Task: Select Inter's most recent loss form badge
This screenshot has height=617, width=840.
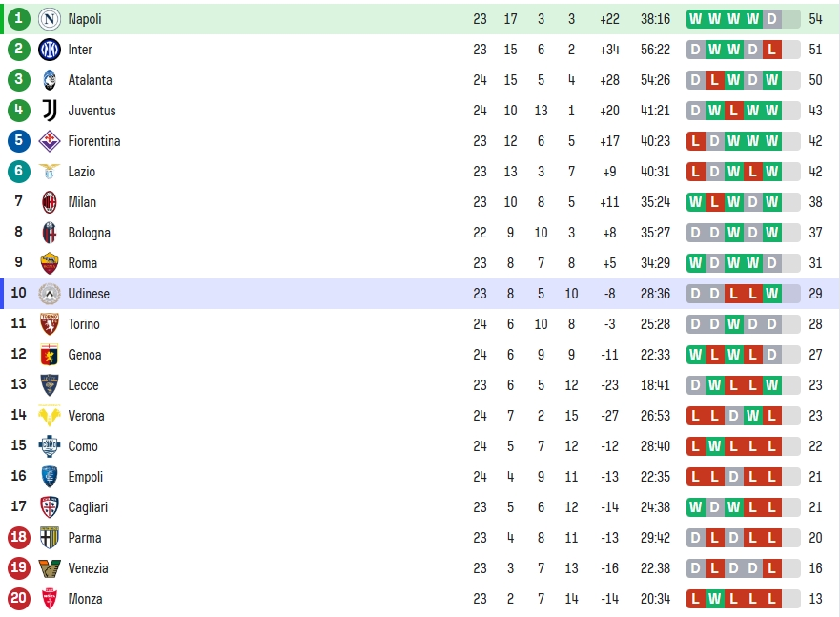Action: click(771, 50)
